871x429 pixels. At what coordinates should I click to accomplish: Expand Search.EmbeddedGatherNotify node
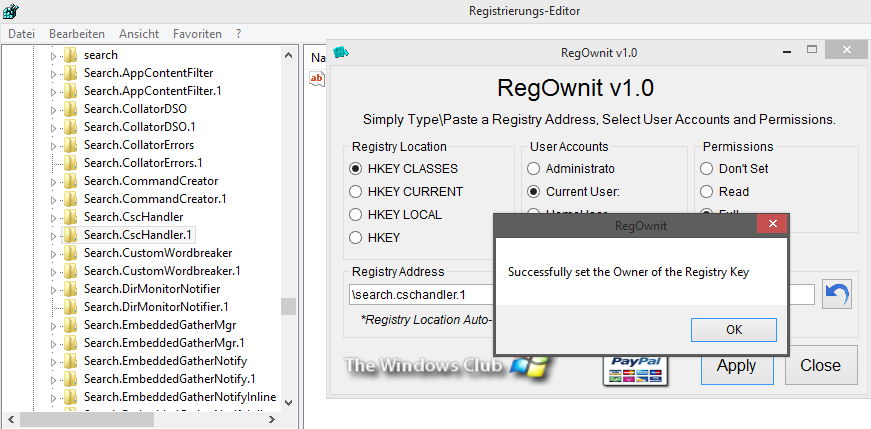[x=53, y=361]
